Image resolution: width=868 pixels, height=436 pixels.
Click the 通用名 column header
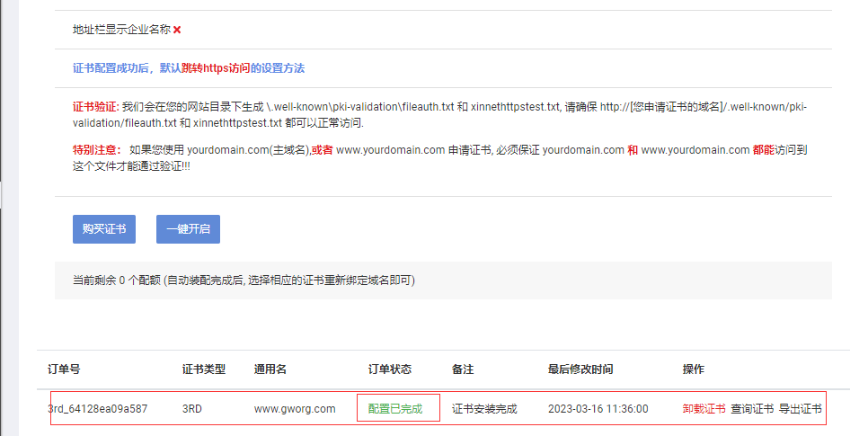[270, 369]
